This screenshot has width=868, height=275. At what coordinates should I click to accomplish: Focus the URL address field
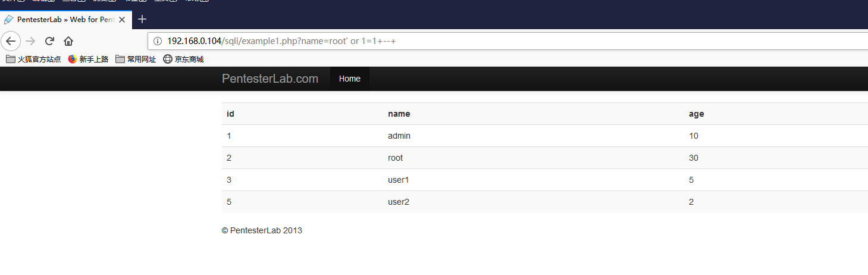click(506, 41)
